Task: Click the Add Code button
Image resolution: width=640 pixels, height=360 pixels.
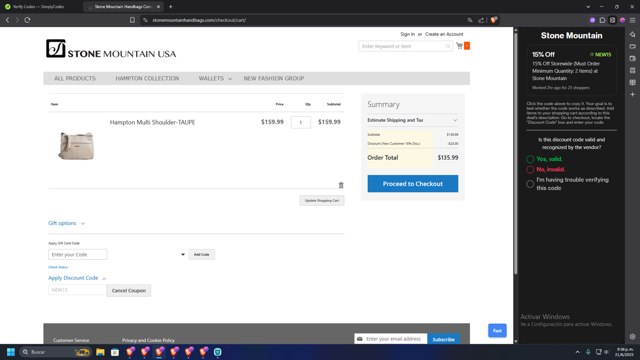Action: click(x=202, y=255)
